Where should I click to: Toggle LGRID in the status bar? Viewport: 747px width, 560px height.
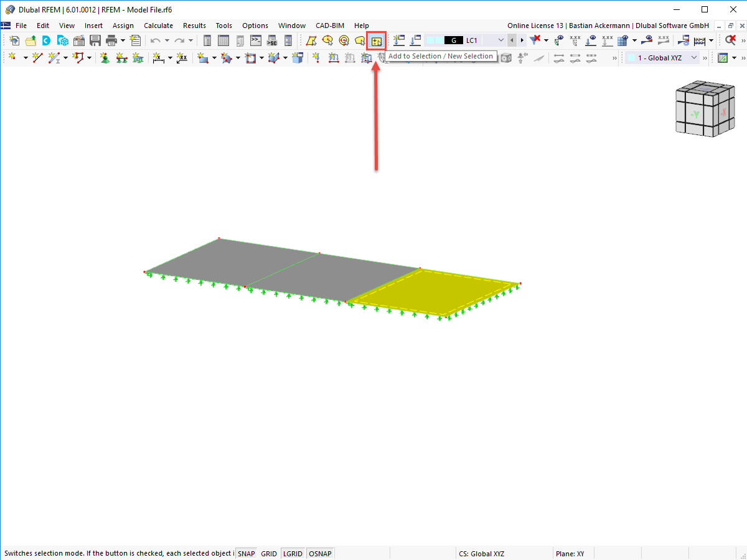[x=293, y=554]
